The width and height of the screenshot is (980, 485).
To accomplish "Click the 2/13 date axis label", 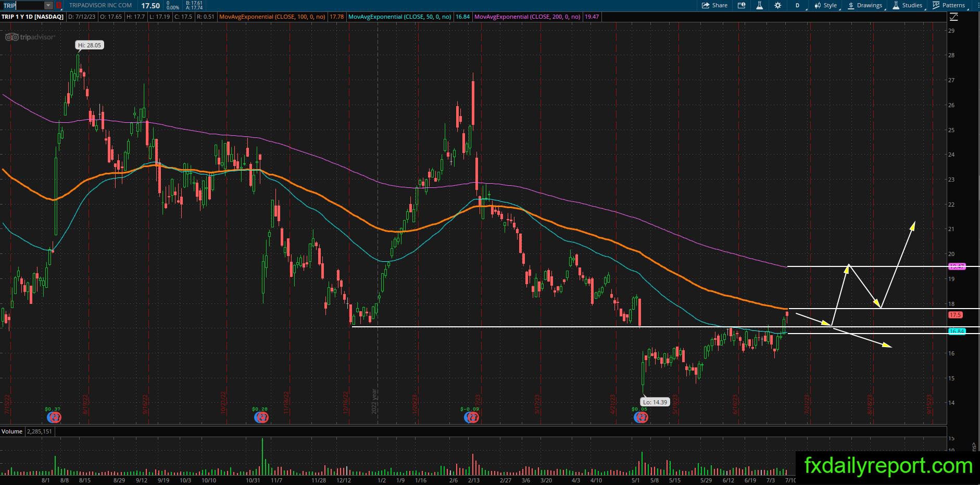I will coord(474,480).
